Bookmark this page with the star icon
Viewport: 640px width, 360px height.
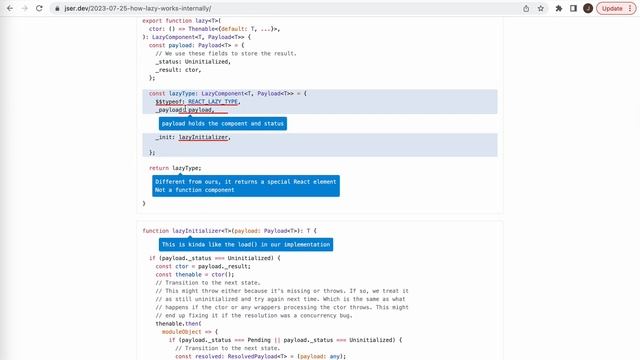tap(541, 8)
